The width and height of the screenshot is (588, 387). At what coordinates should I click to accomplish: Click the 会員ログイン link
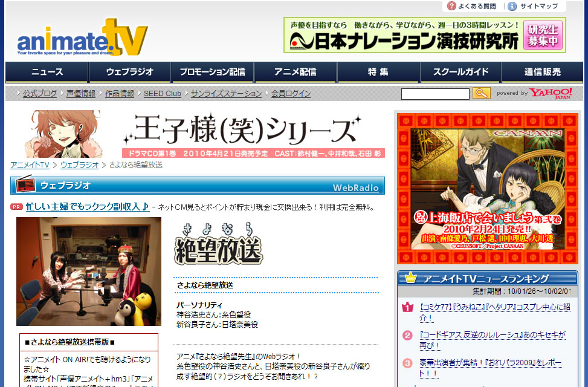(x=291, y=94)
